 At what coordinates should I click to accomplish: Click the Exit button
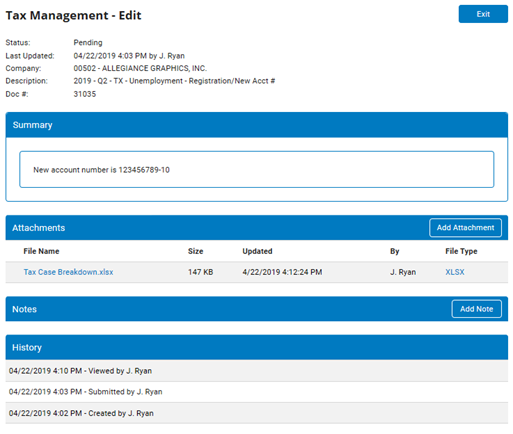click(483, 14)
